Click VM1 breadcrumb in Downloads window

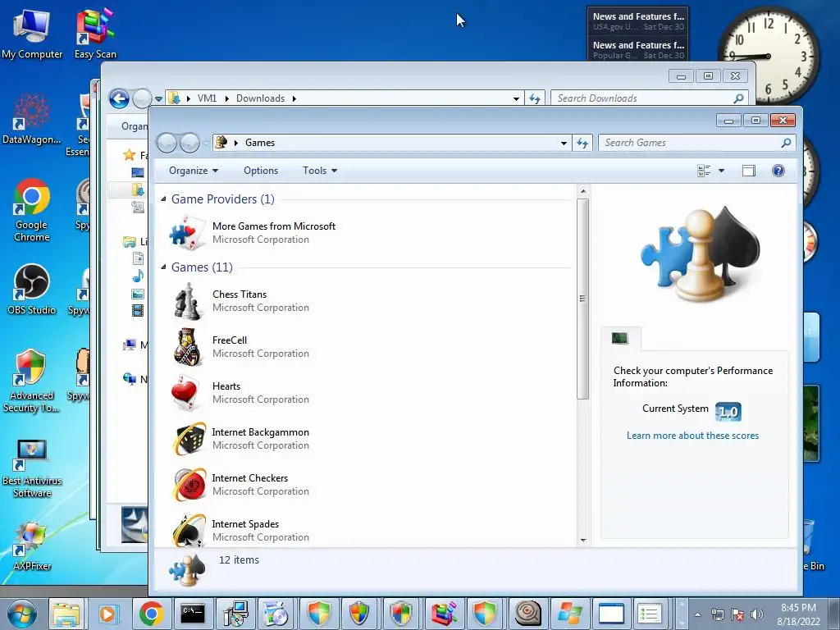coord(207,98)
